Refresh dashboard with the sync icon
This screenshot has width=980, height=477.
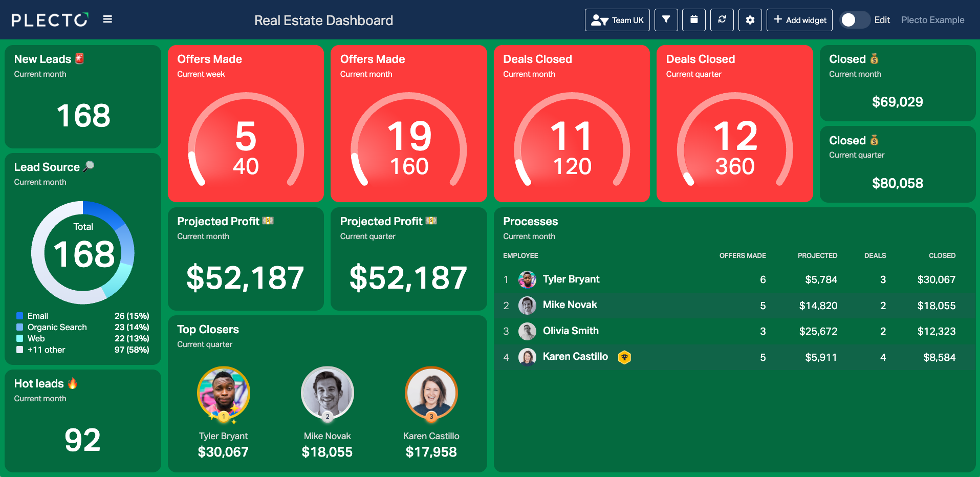[722, 20]
